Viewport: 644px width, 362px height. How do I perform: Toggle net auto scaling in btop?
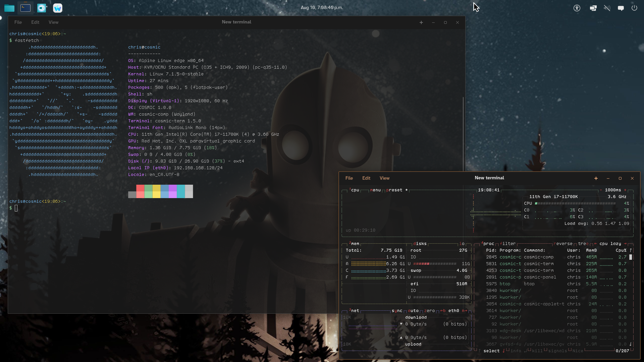point(413,311)
